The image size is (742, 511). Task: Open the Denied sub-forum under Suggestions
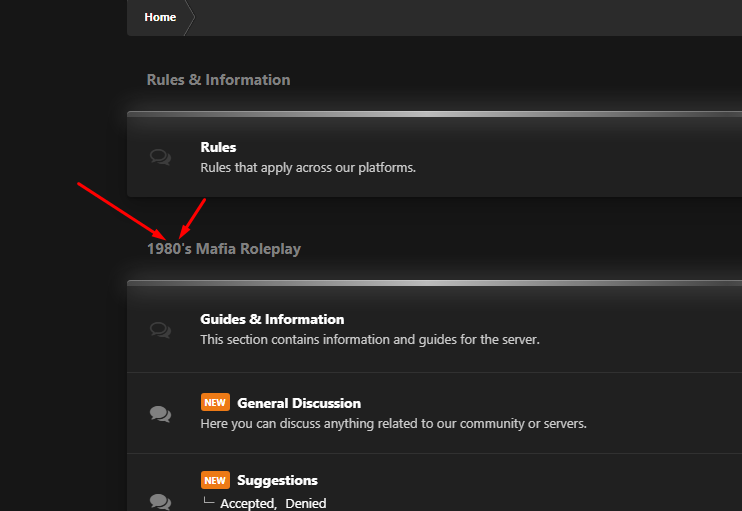305,503
